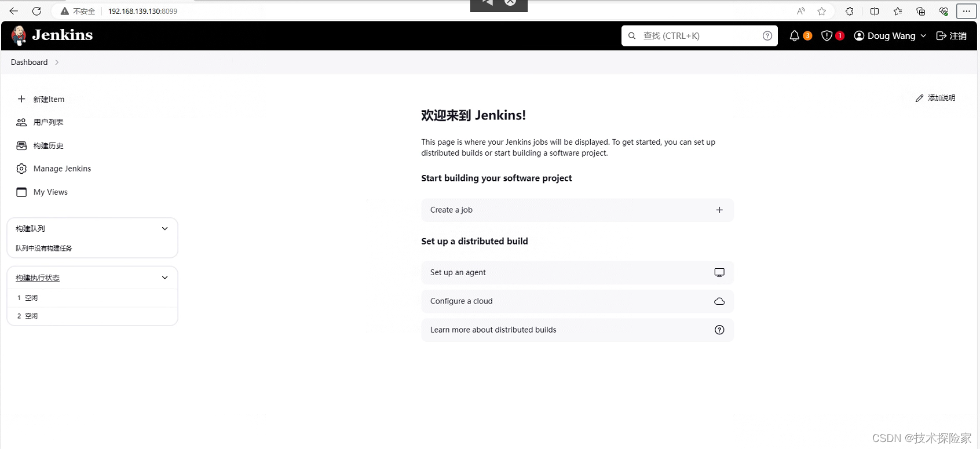Open the browser extensions puzzle icon
The width and height of the screenshot is (980, 449).
click(x=850, y=11)
